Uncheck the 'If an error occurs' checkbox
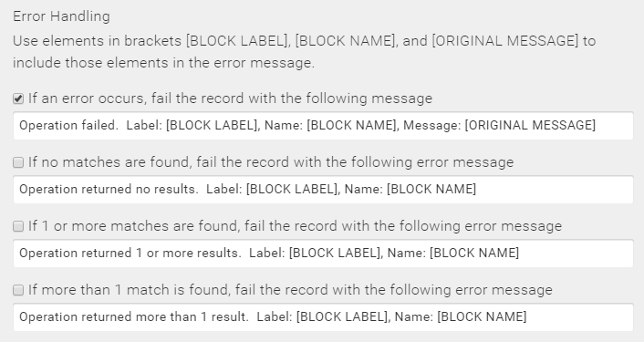Image resolution: width=644 pixels, height=342 pixels. tap(18, 98)
